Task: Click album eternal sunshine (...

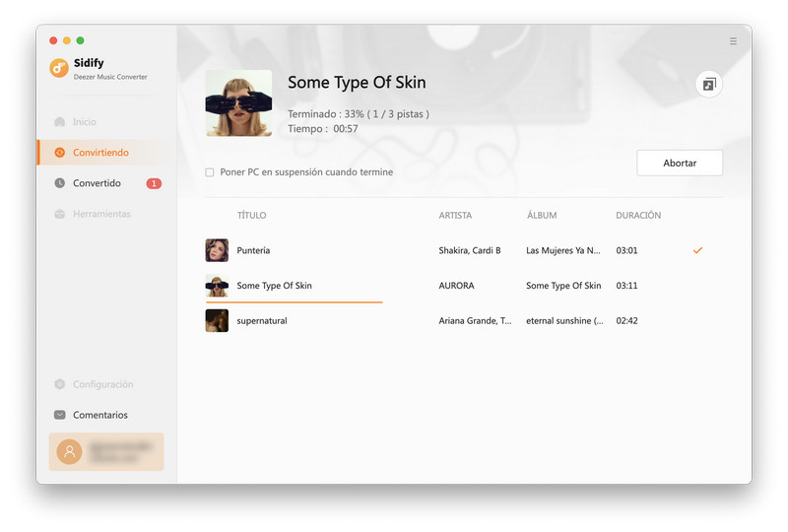Action: [564, 321]
